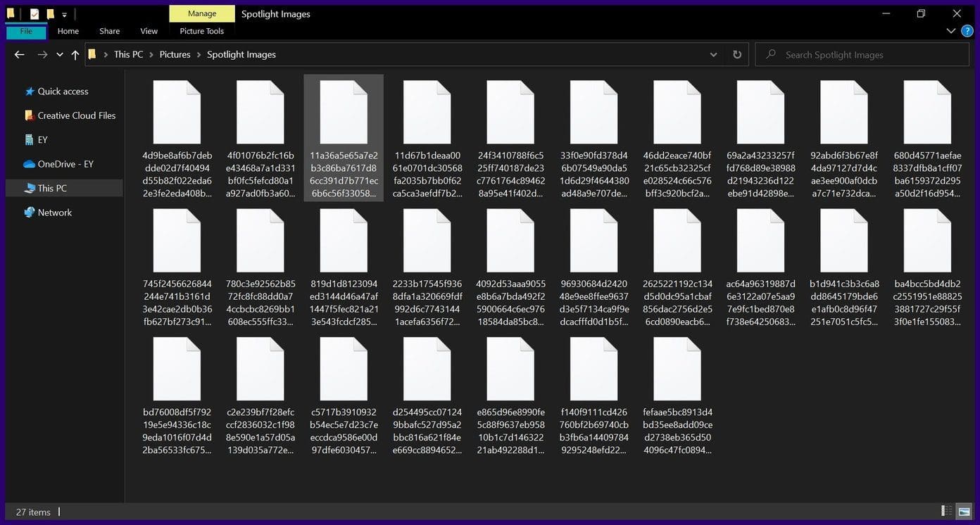Select file starting with e865d96e8990fe
Viewport: 980px width, 525px height.
click(510, 396)
